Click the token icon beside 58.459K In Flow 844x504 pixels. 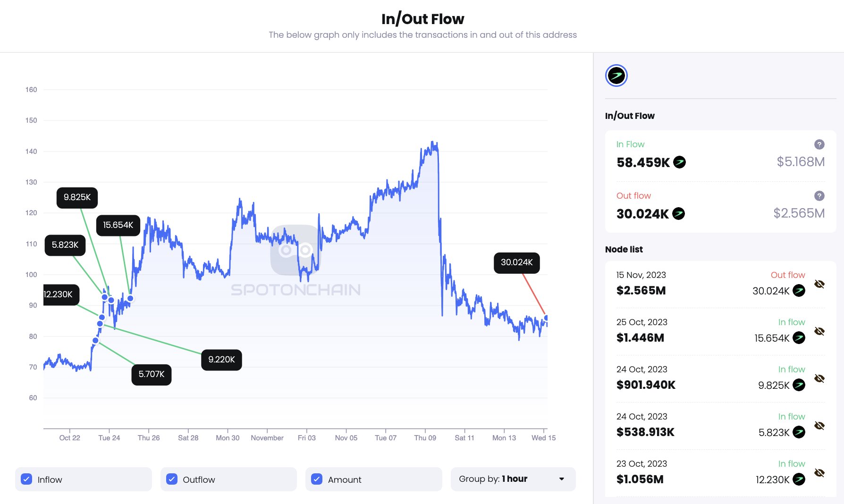[679, 162]
